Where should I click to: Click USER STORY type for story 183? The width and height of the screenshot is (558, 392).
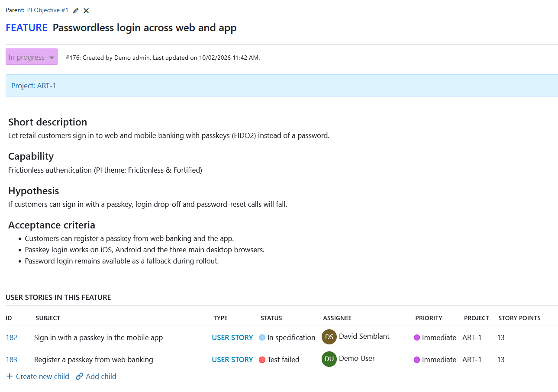click(232, 360)
